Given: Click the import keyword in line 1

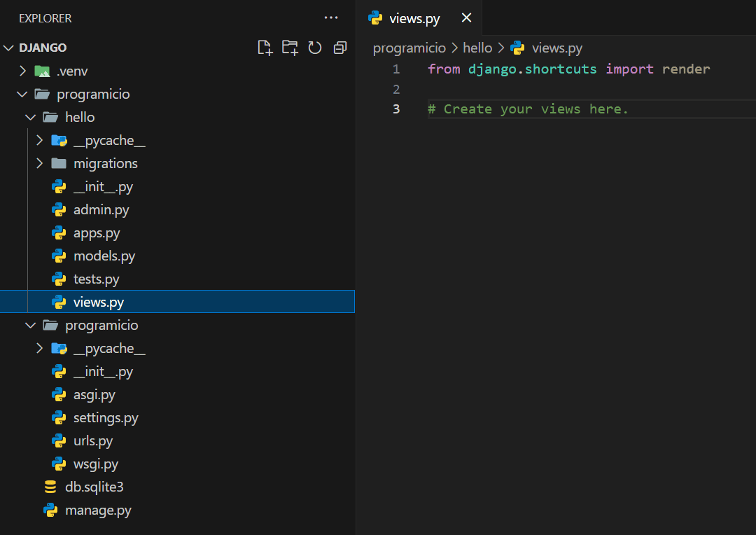Looking at the screenshot, I should 629,69.
